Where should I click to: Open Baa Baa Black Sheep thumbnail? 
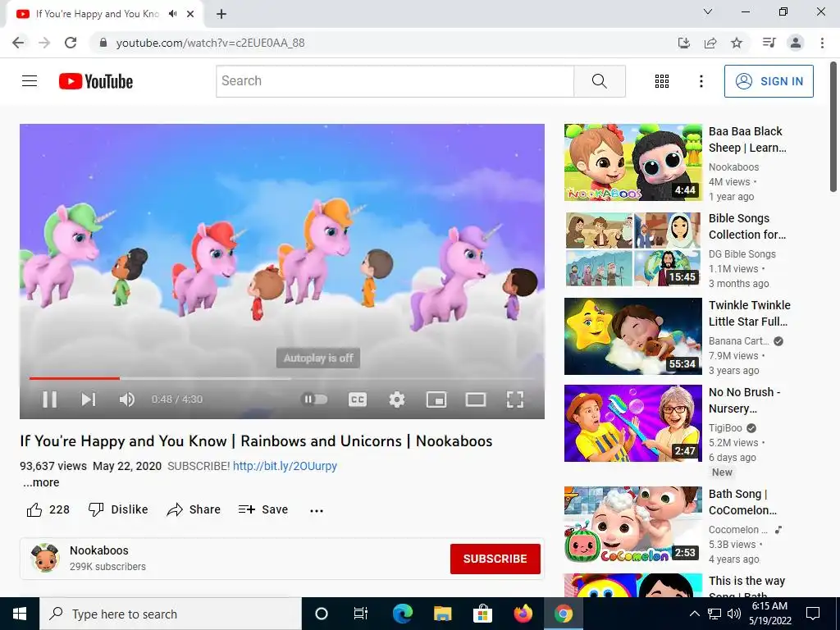click(x=632, y=162)
